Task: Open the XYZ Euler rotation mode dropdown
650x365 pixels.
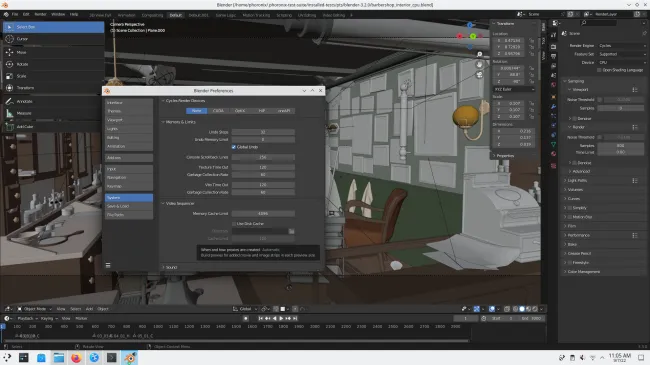Action: pos(514,89)
